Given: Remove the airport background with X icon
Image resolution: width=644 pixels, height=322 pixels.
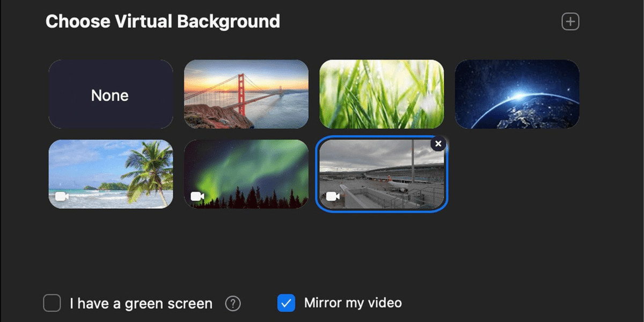Looking at the screenshot, I should coord(438,144).
